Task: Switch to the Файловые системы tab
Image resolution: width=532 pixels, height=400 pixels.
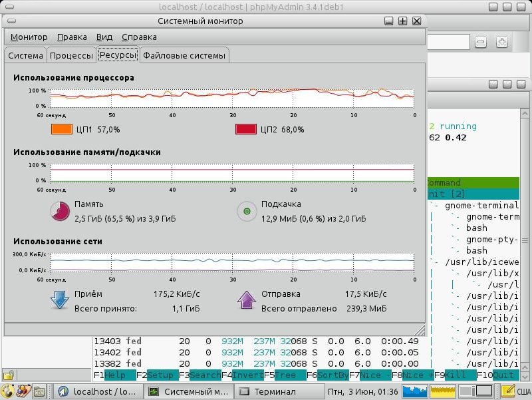Action: [x=184, y=55]
